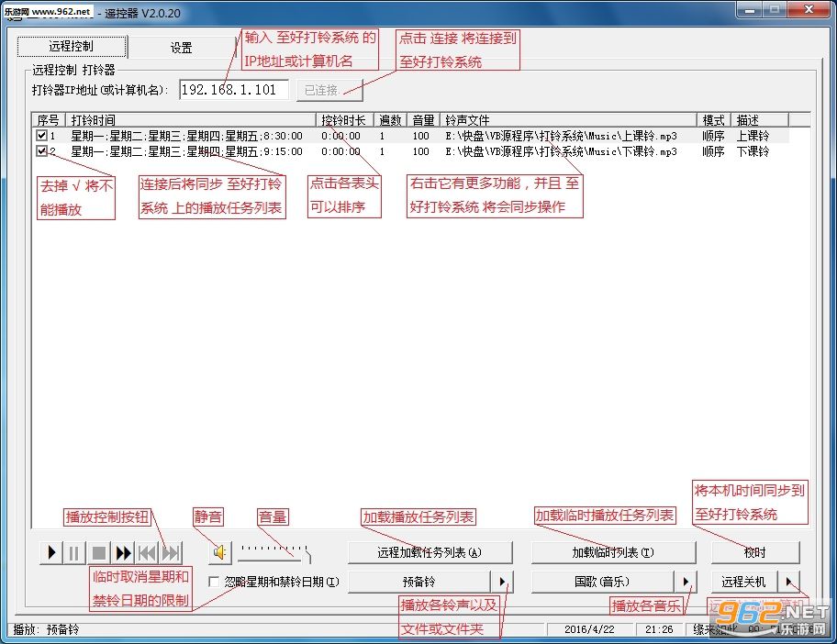Click the 21:26 time in status bar
837x644 pixels.
[659, 629]
